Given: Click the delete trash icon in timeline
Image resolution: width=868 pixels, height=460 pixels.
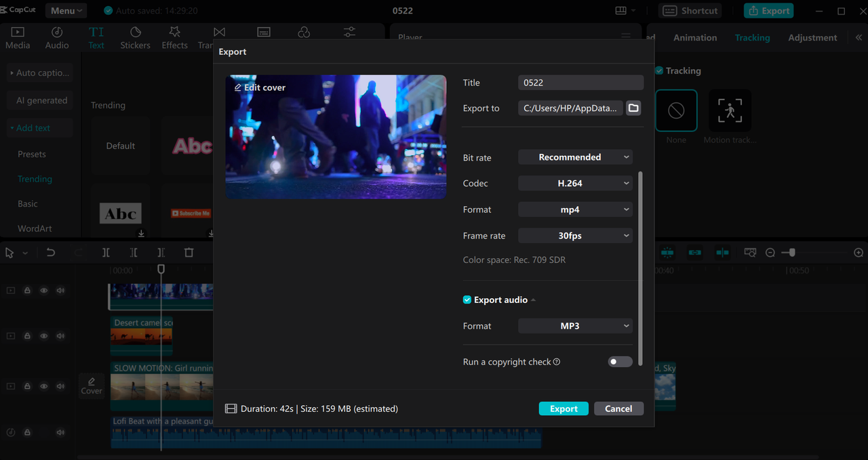Looking at the screenshot, I should [189, 253].
